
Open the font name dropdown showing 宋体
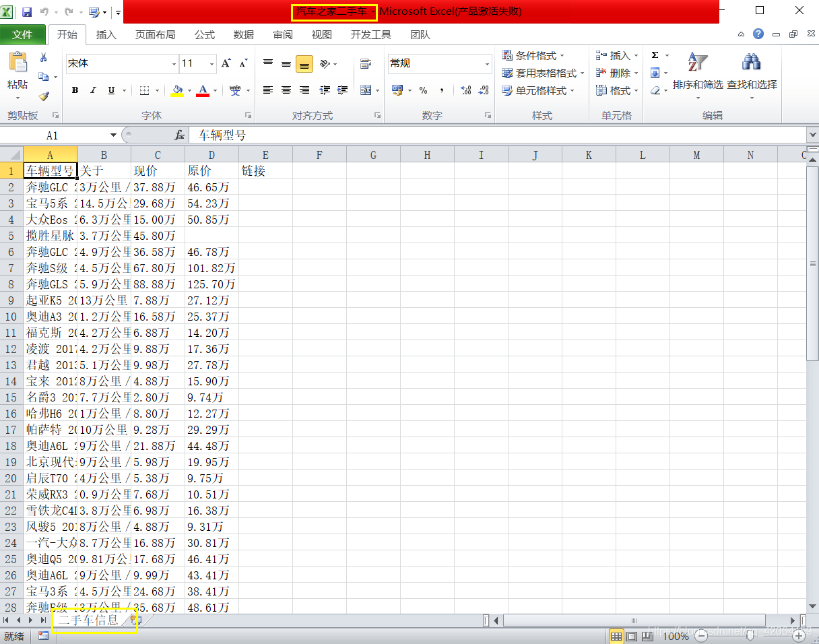[x=174, y=64]
